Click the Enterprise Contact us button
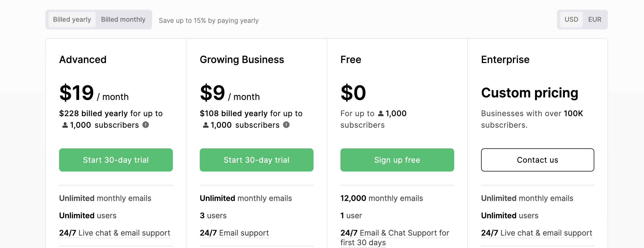 tap(538, 160)
